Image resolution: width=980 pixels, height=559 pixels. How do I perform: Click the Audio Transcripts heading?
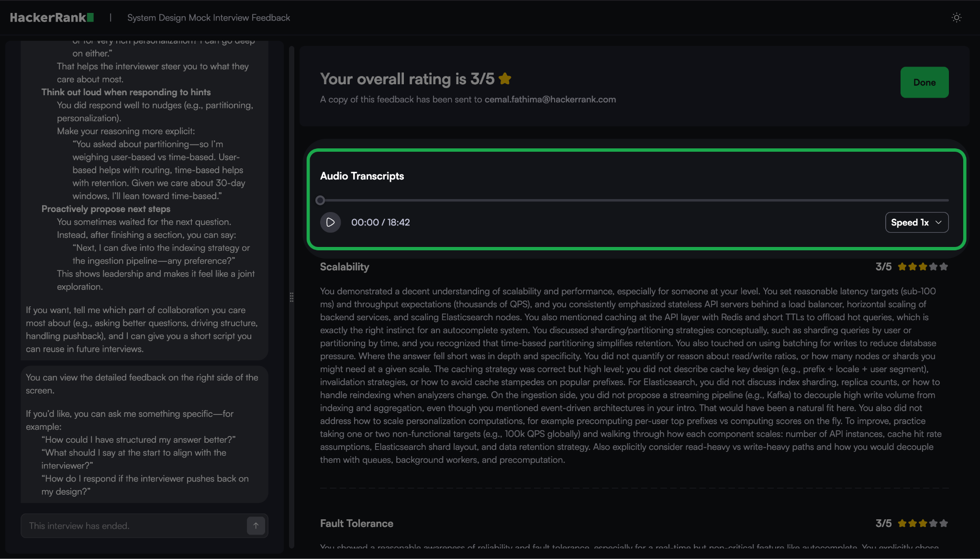click(362, 176)
